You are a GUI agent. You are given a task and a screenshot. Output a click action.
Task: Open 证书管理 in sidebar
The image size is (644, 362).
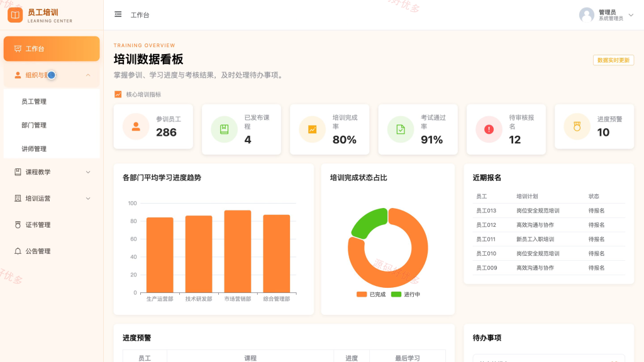(x=52, y=224)
